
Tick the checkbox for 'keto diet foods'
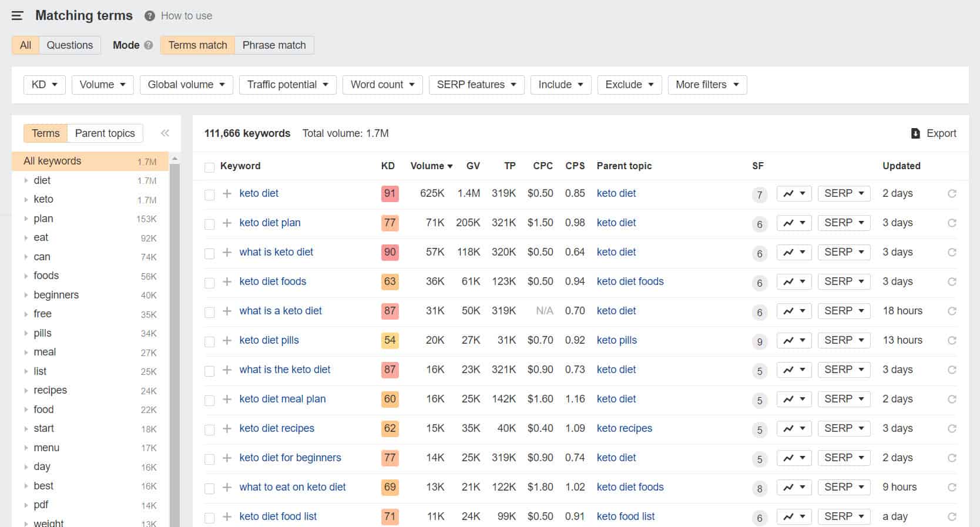(x=210, y=283)
